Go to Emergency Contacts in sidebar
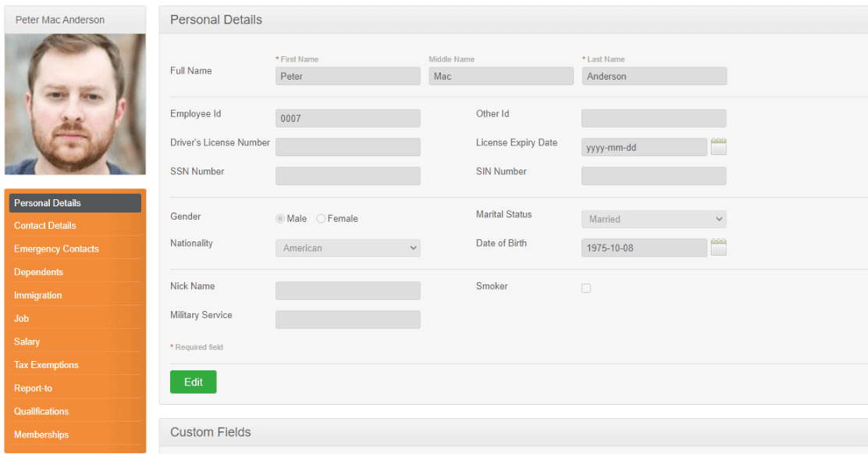 click(x=56, y=249)
